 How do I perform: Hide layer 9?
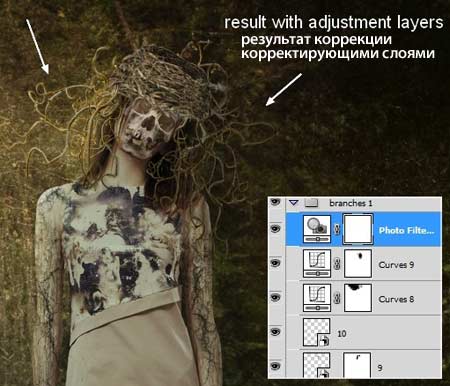[x=275, y=366]
